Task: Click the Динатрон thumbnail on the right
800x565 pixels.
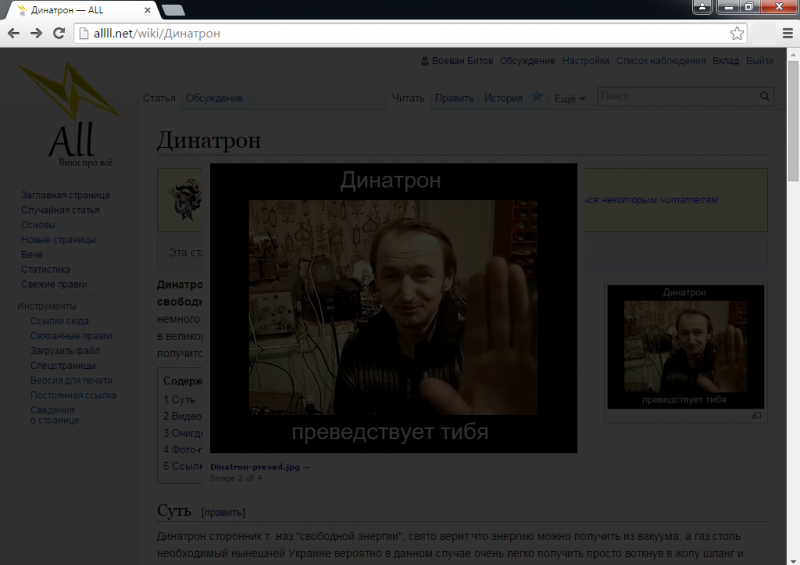Action: coord(685,347)
